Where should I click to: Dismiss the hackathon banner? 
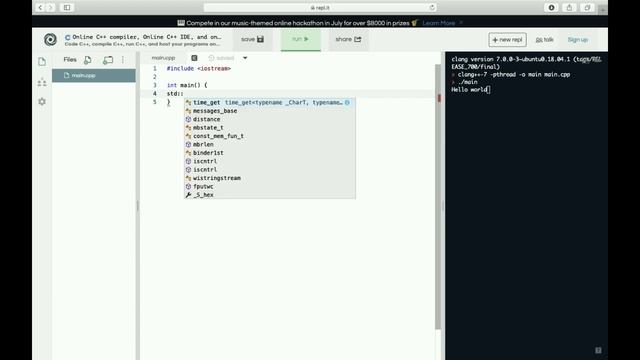point(461,22)
